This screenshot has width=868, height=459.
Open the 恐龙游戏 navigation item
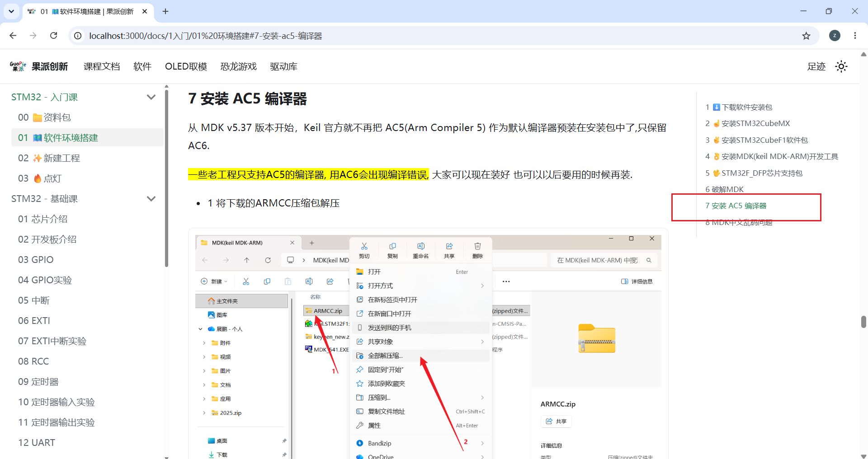[238, 66]
